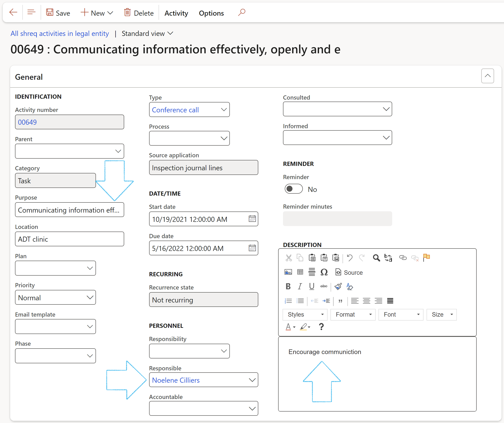The width and height of the screenshot is (504, 423).
Task: Click Paste from Word icon
Action: click(336, 258)
